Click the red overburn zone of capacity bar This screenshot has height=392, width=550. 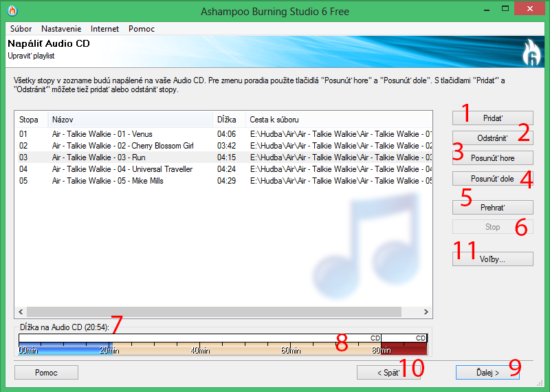tap(404, 349)
